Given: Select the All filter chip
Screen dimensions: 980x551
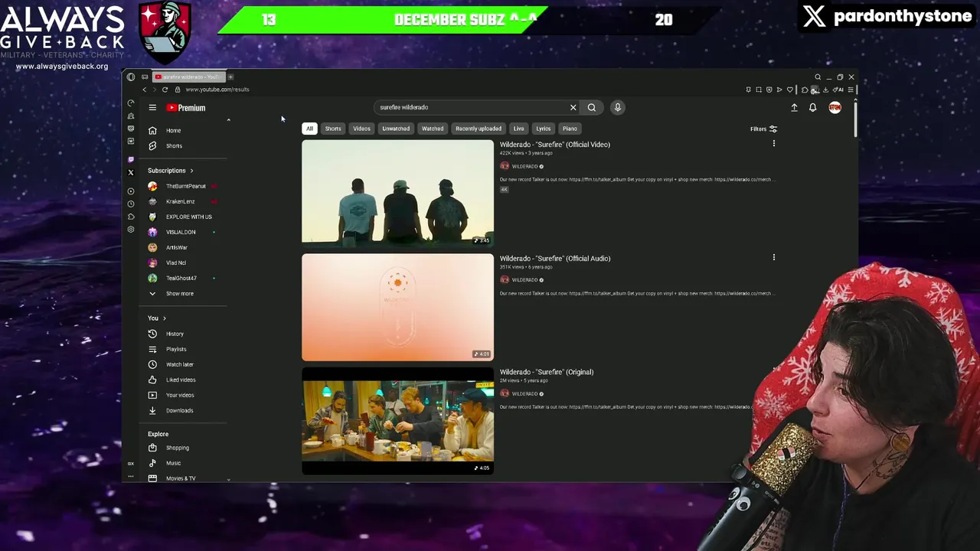Looking at the screenshot, I should 309,129.
